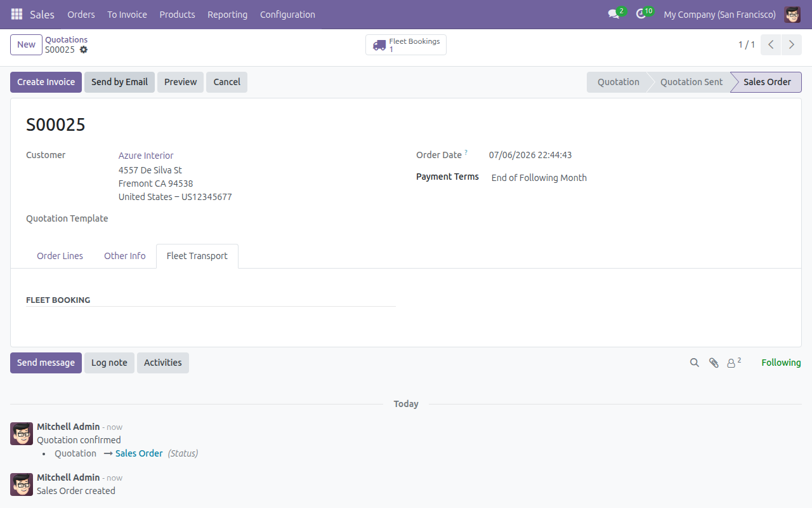Open the Reporting menu

(227, 14)
